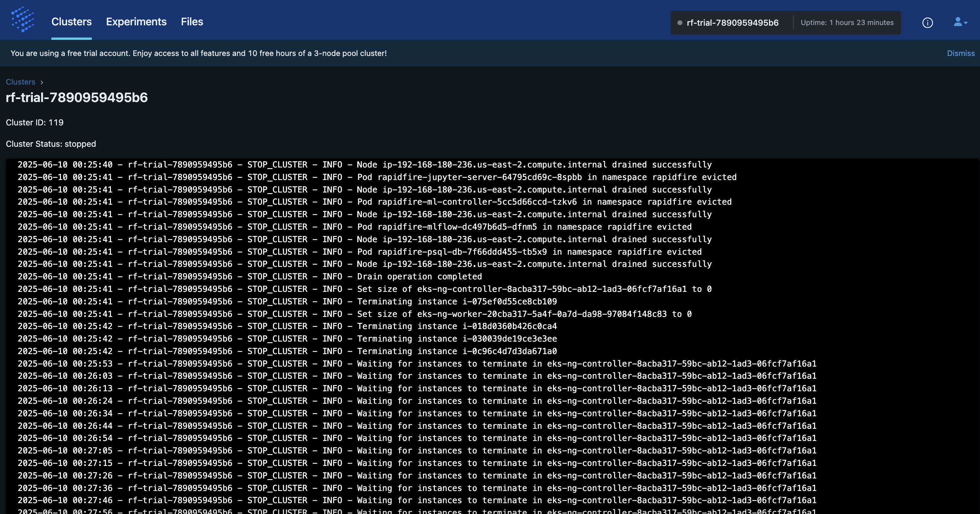This screenshot has width=980, height=514.
Task: Click the log line evicting rapidfire-jupyter-server pod
Action: [377, 177]
